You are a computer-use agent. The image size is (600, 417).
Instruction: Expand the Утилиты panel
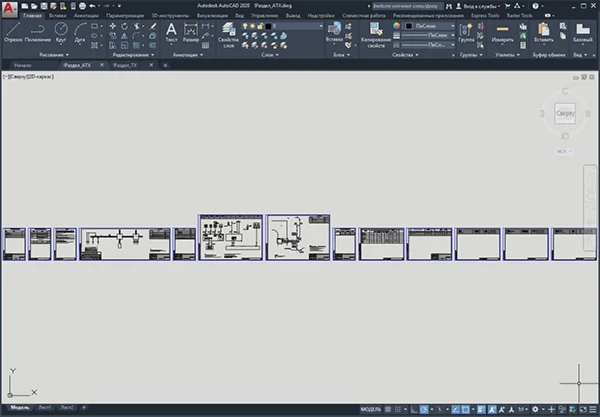pyautogui.click(x=507, y=55)
